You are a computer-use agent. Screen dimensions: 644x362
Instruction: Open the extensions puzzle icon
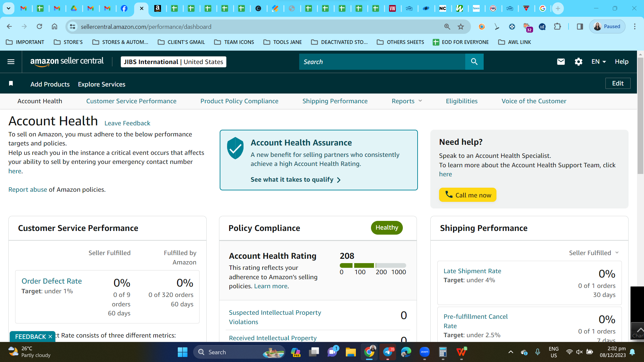[x=557, y=26]
